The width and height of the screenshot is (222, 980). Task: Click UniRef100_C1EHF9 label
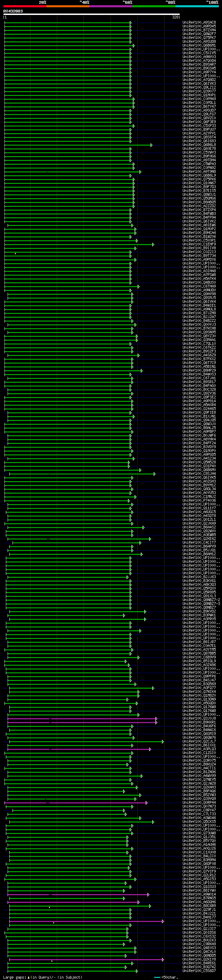[x=199, y=245]
